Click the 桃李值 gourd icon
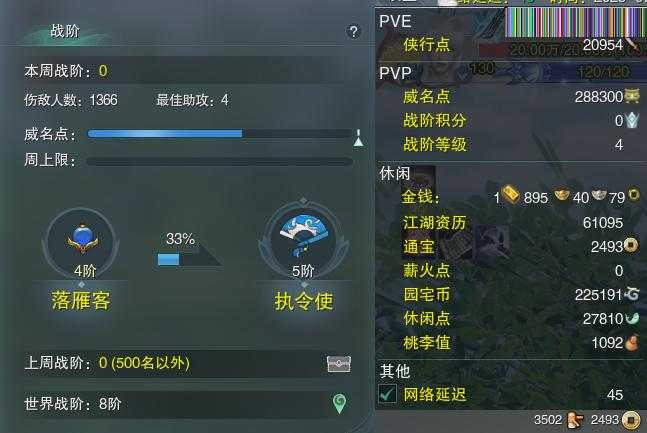 tap(631, 343)
